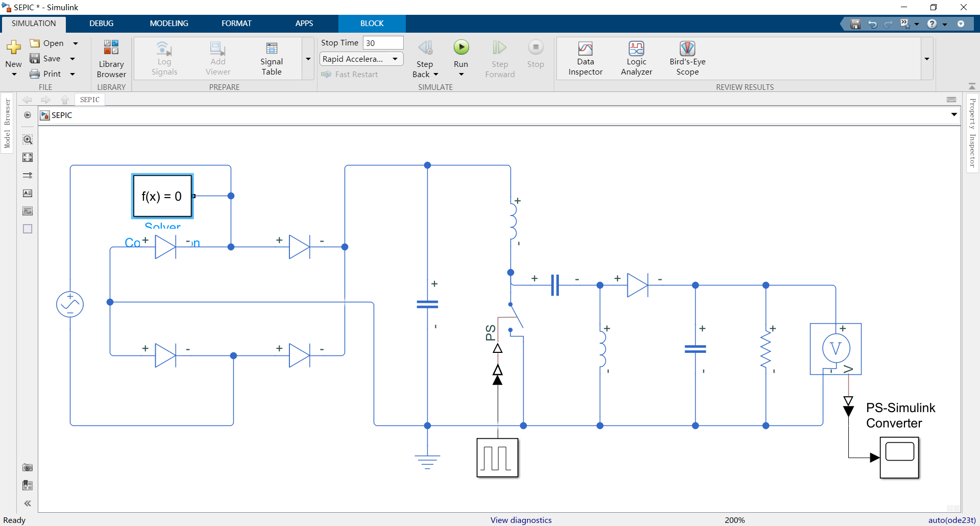Screen dimensions: 980x526
Task: Open the Property Inspector side panel
Action: click(972, 133)
